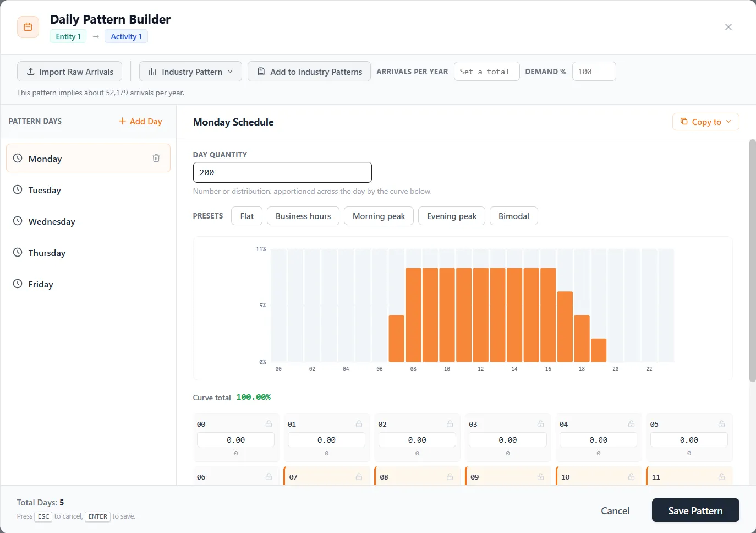This screenshot has height=533, width=756.
Task: Delete Monday using its trash icon
Action: point(156,158)
